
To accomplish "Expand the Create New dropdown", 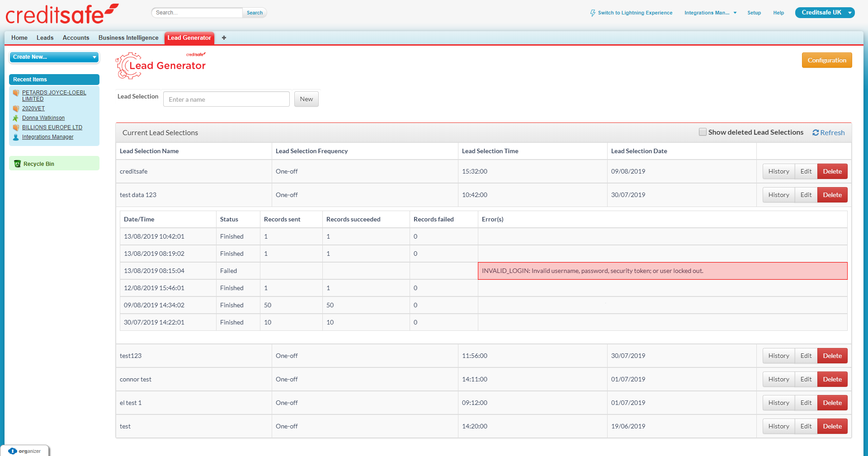I will pyautogui.click(x=54, y=57).
